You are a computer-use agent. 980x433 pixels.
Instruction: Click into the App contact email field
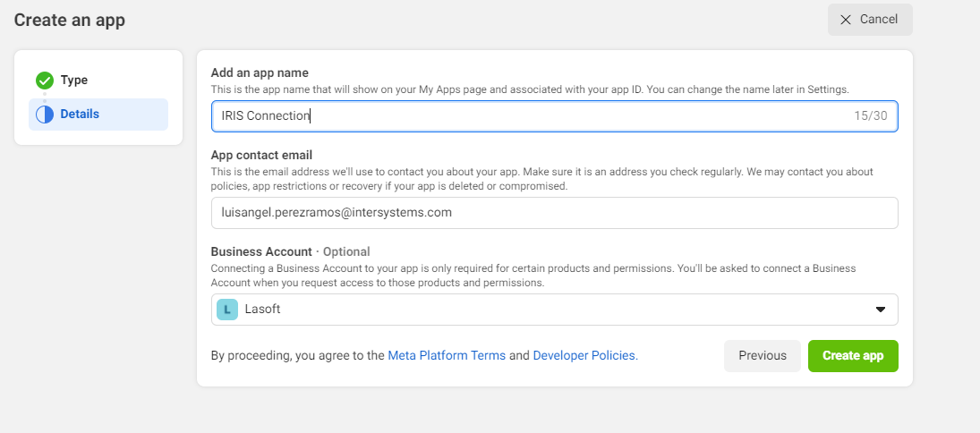click(554, 213)
